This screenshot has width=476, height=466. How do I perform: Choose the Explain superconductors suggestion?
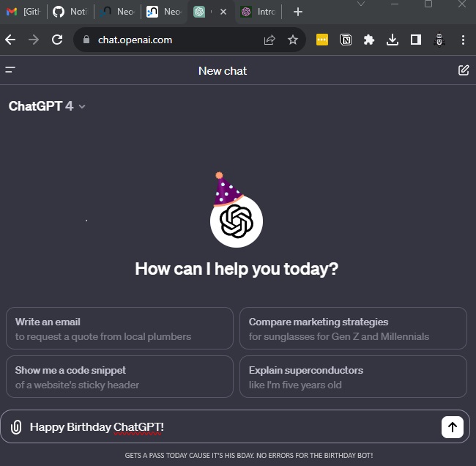point(353,377)
